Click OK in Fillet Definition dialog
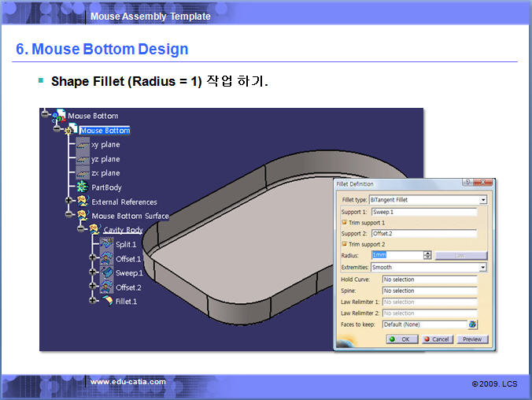This screenshot has height=400, width=532. click(403, 339)
